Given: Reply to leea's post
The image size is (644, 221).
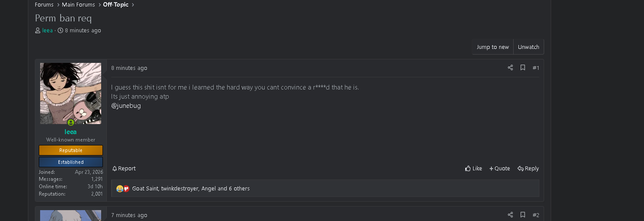Looking at the screenshot, I should (528, 169).
